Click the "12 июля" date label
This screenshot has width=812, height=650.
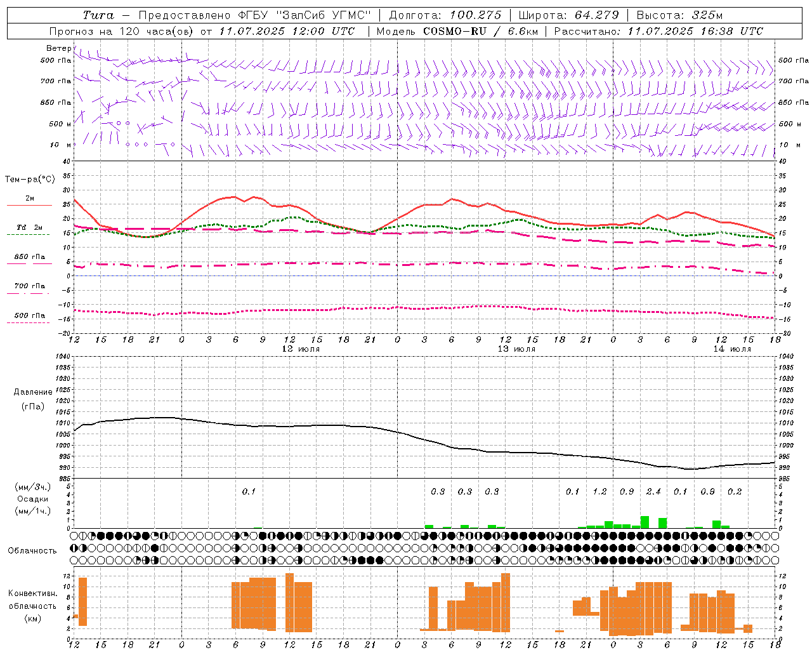tap(301, 349)
